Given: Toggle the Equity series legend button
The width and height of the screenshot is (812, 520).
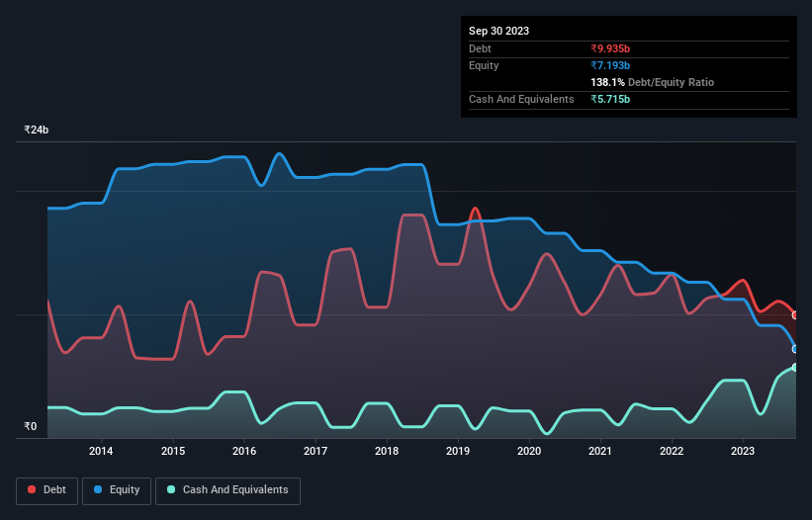Looking at the screenshot, I should click(x=117, y=490).
